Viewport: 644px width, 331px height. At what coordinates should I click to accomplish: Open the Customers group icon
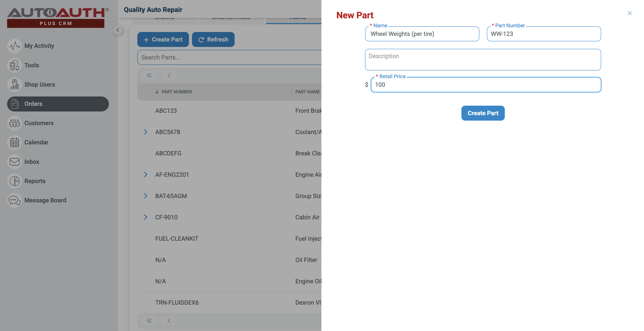pyautogui.click(x=14, y=123)
